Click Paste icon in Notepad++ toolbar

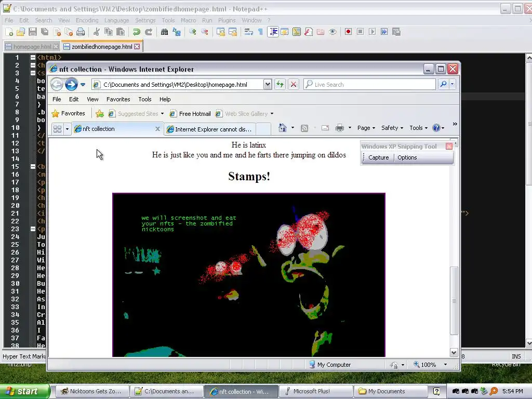[121, 32]
